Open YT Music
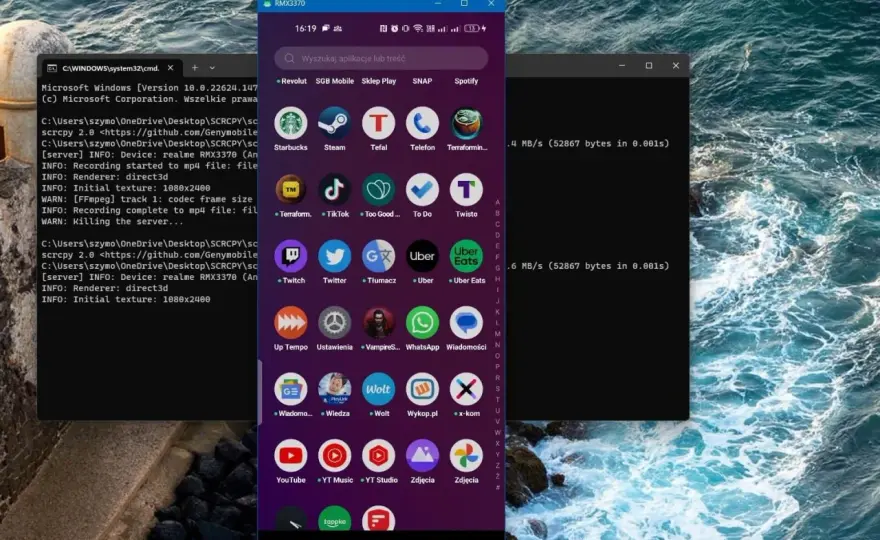Image resolution: width=880 pixels, height=540 pixels. tap(334, 456)
